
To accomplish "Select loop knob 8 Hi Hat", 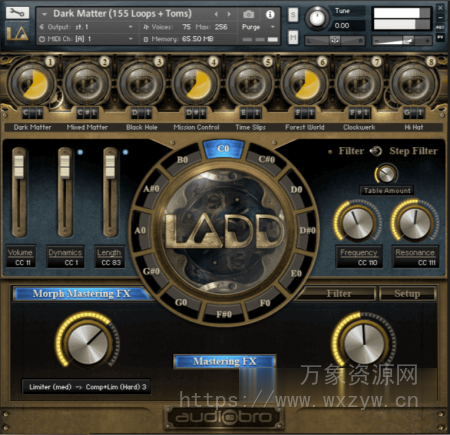I will pos(413,83).
